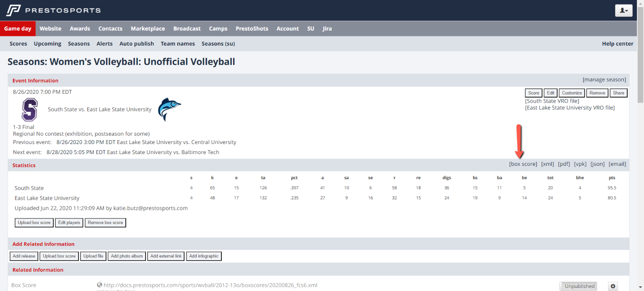644x291 pixels.
Task: Click the East Lake State points value 80.5
Action: point(612,198)
